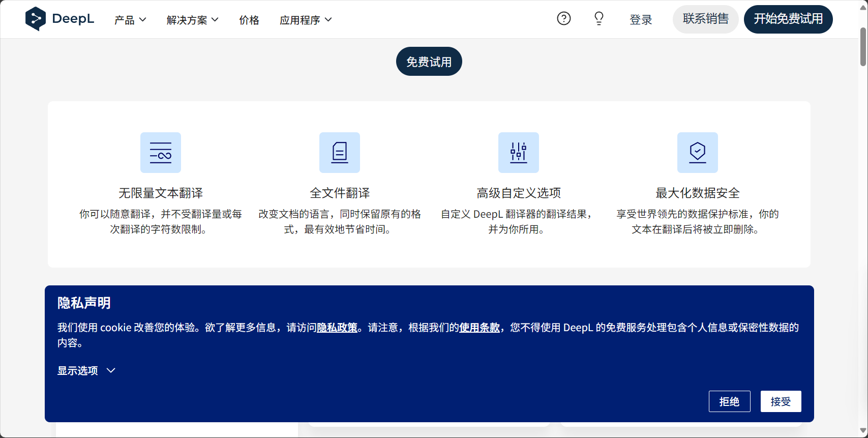Click the scrollbar down arrow

point(863,430)
